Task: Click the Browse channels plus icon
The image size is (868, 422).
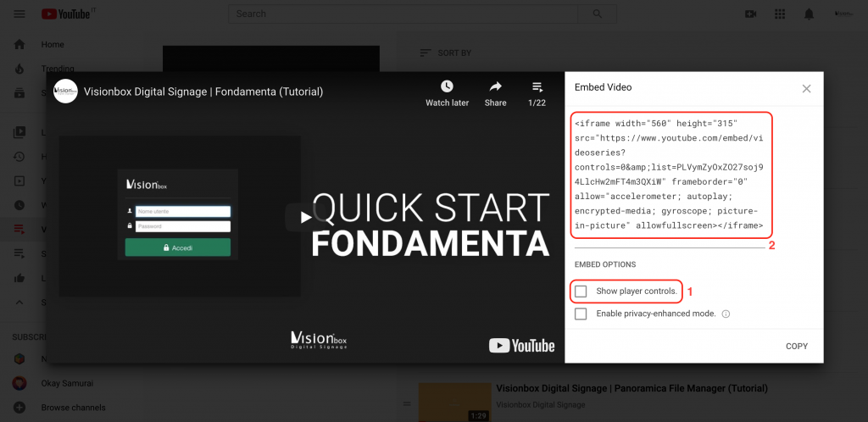Action: (19, 408)
